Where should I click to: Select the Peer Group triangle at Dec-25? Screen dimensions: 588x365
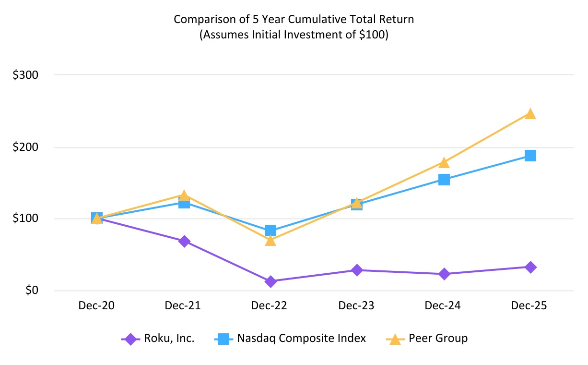click(x=530, y=114)
